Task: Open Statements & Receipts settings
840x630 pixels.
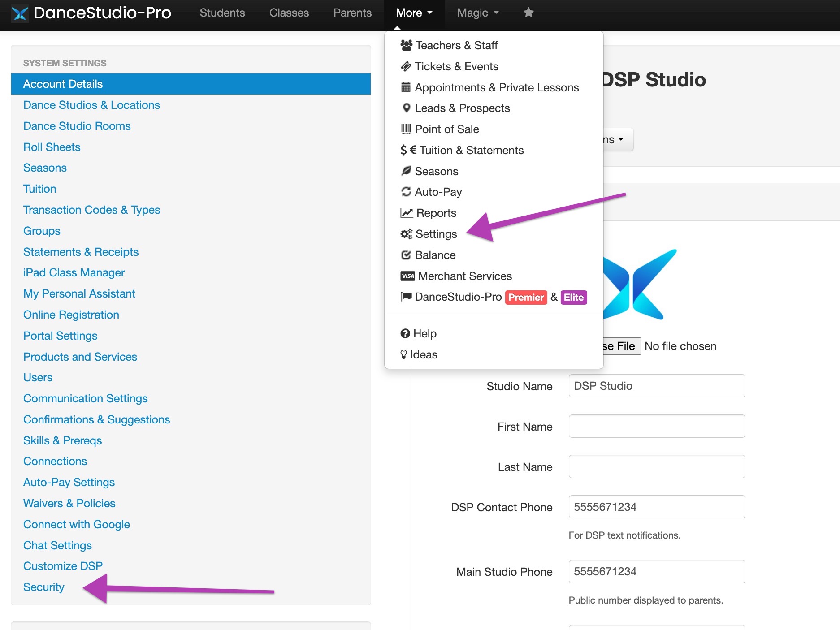Action: coord(81,252)
